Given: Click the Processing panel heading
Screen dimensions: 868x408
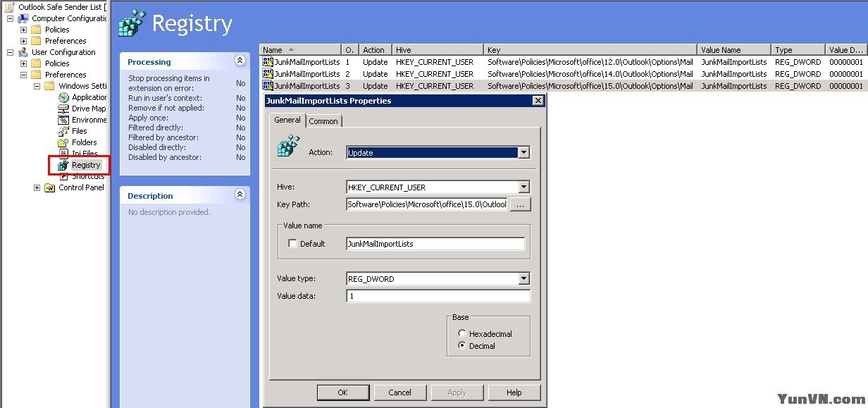Looking at the screenshot, I should [x=149, y=62].
